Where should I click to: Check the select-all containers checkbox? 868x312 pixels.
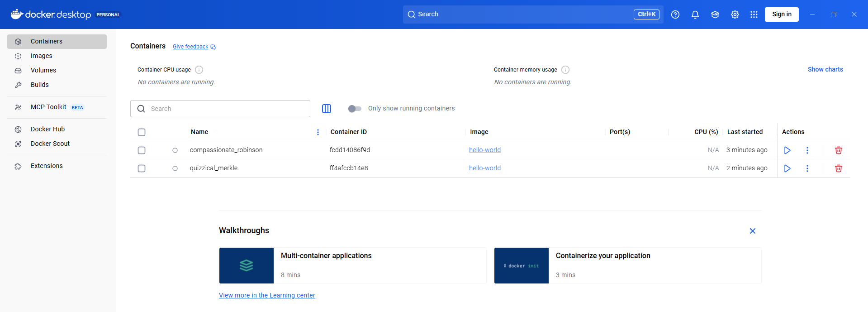pos(142,132)
